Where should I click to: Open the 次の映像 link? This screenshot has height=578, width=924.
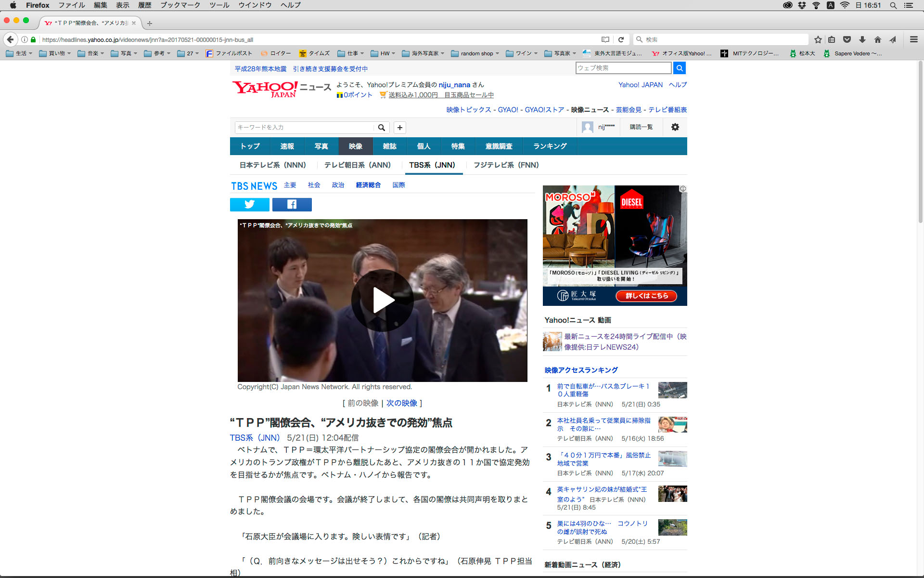click(x=402, y=403)
